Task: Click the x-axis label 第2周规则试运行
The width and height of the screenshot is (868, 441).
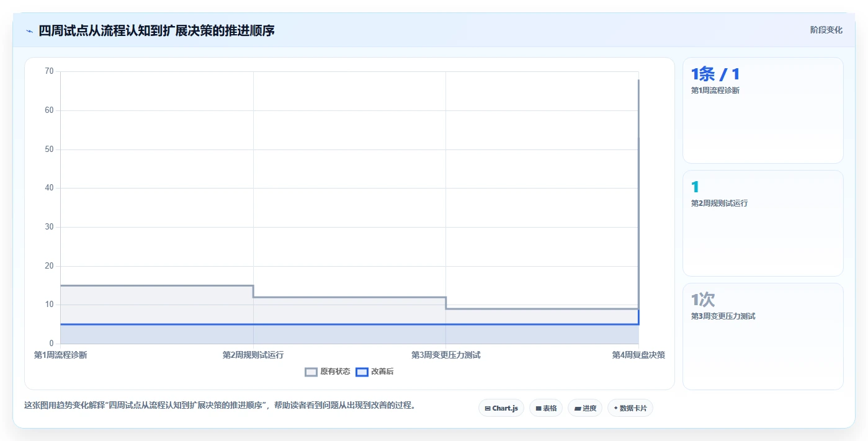Action: 253,355
